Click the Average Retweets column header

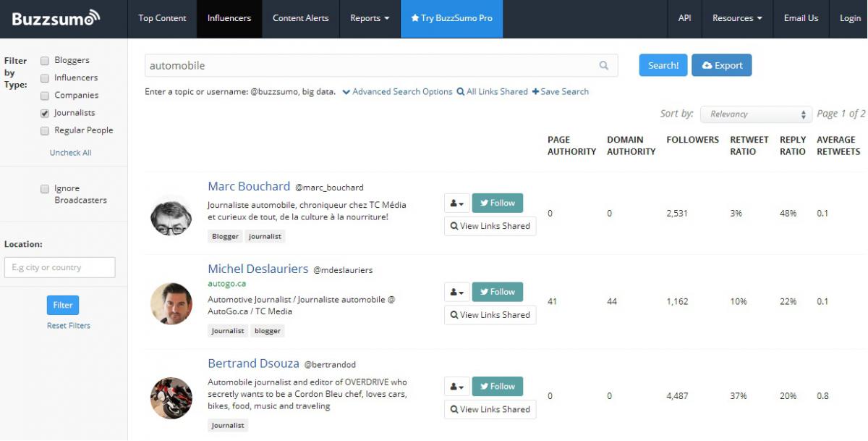[838, 146]
